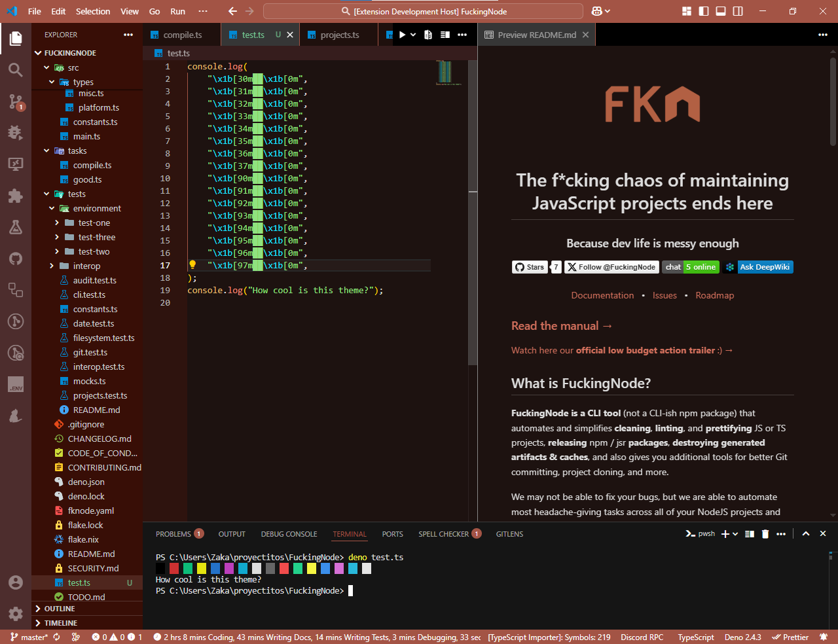Screen dimensions: 838x644
Task: Switch to the projects.ts tab
Action: pyautogui.click(x=339, y=35)
